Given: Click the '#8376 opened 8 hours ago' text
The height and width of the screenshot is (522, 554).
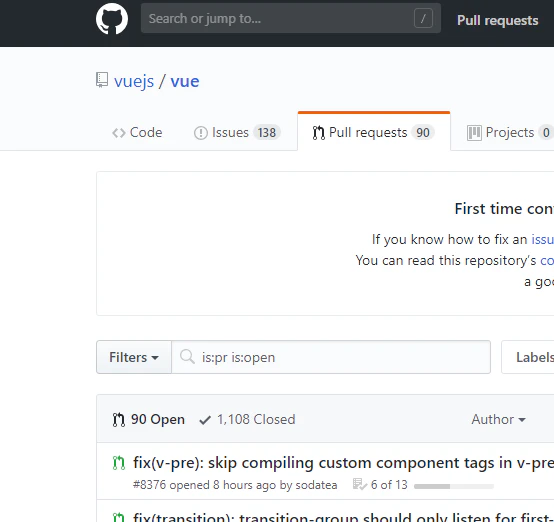Looking at the screenshot, I should (205, 485).
